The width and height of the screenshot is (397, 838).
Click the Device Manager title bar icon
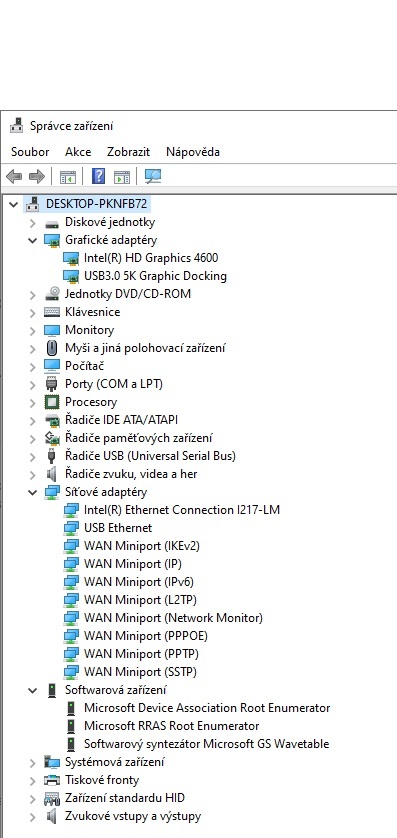(x=17, y=126)
